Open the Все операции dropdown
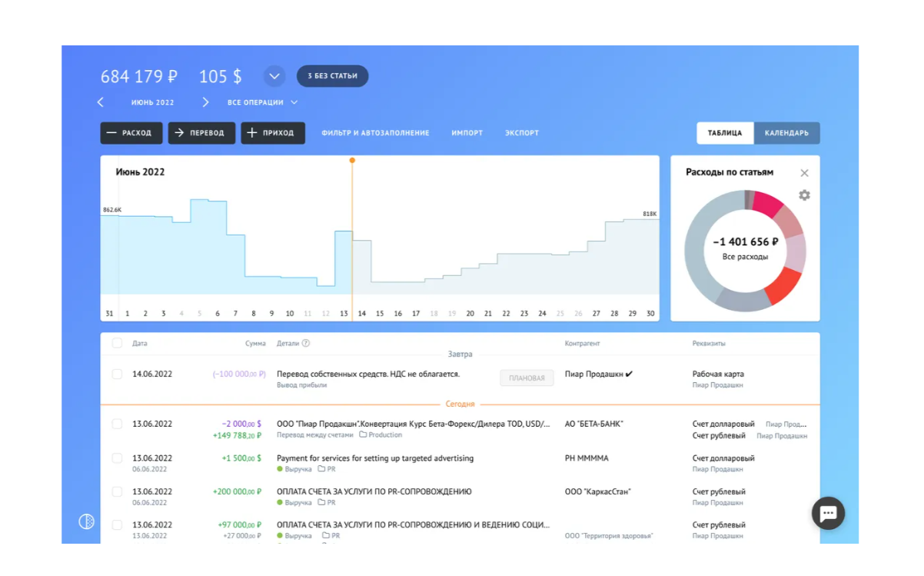 coord(262,102)
